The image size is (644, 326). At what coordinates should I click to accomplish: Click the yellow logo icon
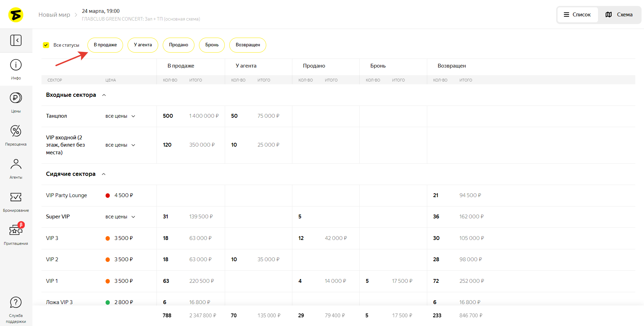[x=16, y=15]
